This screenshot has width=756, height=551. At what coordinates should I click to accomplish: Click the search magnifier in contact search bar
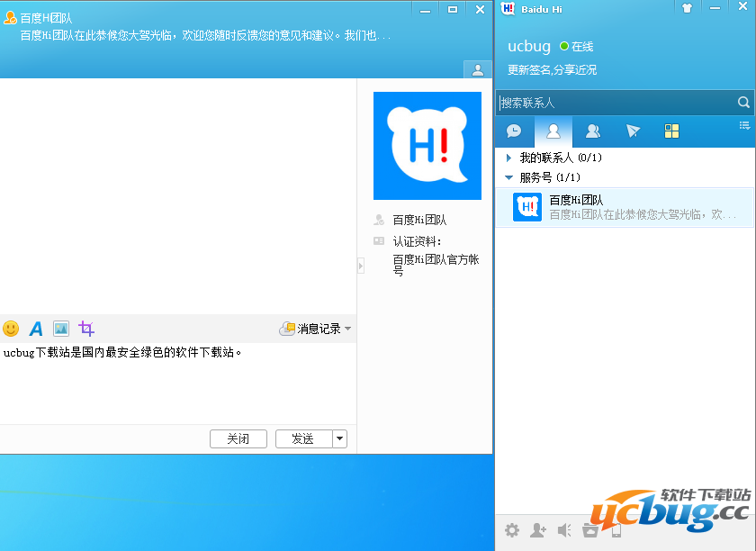click(x=744, y=103)
